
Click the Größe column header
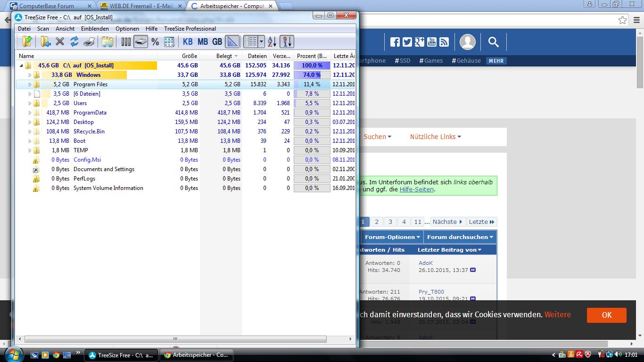[179, 56]
